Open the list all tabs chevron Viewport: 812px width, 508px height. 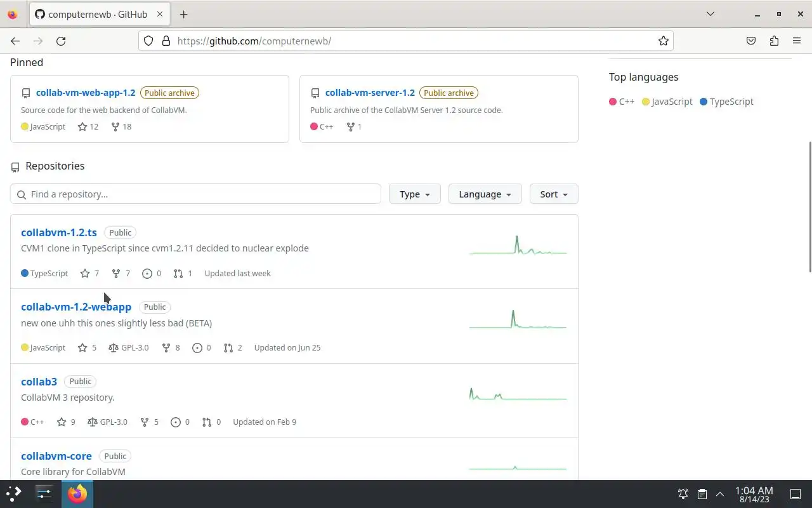click(710, 14)
